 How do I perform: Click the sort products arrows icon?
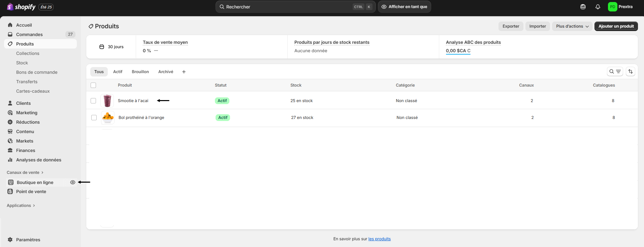click(x=631, y=71)
